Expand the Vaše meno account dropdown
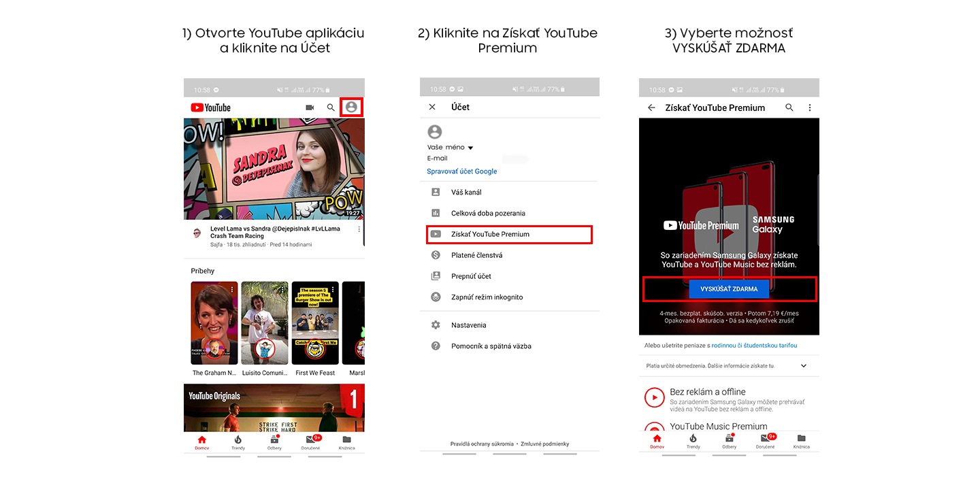This screenshot has height=483, width=980. (470, 148)
